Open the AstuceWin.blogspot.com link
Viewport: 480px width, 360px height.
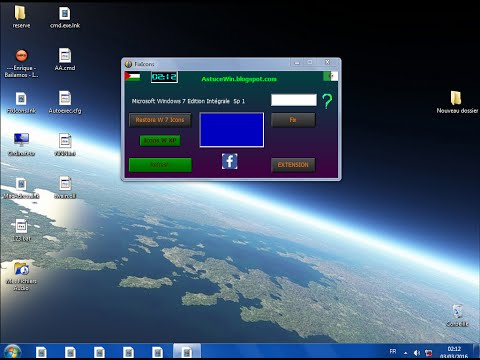(239, 79)
